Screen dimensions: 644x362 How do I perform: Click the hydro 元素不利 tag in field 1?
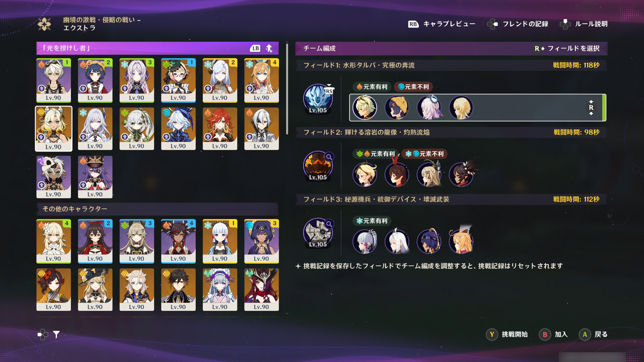[413, 87]
